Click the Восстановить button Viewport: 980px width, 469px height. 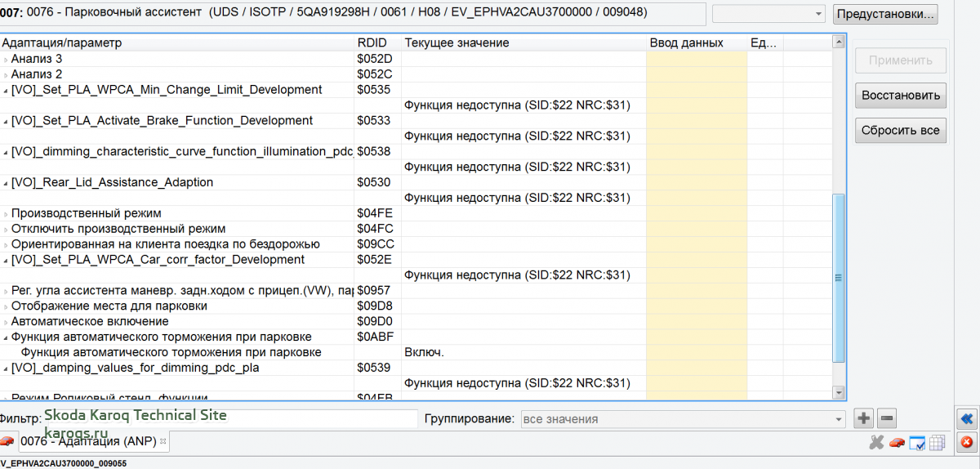[x=900, y=95]
